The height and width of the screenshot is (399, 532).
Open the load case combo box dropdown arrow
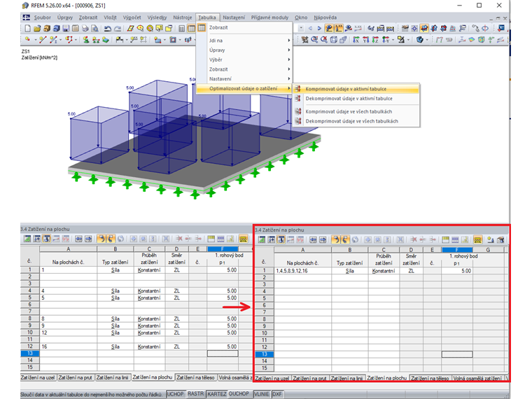click(x=301, y=29)
